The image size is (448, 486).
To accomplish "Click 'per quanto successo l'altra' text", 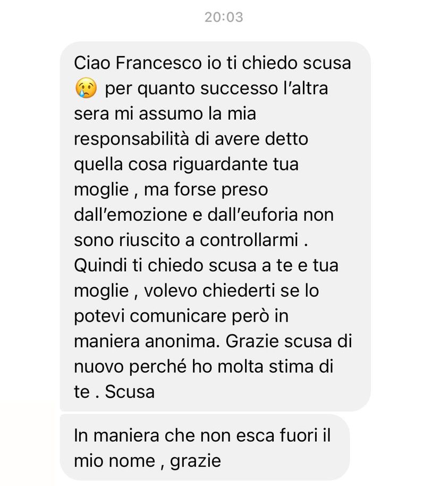I will tap(216, 88).
